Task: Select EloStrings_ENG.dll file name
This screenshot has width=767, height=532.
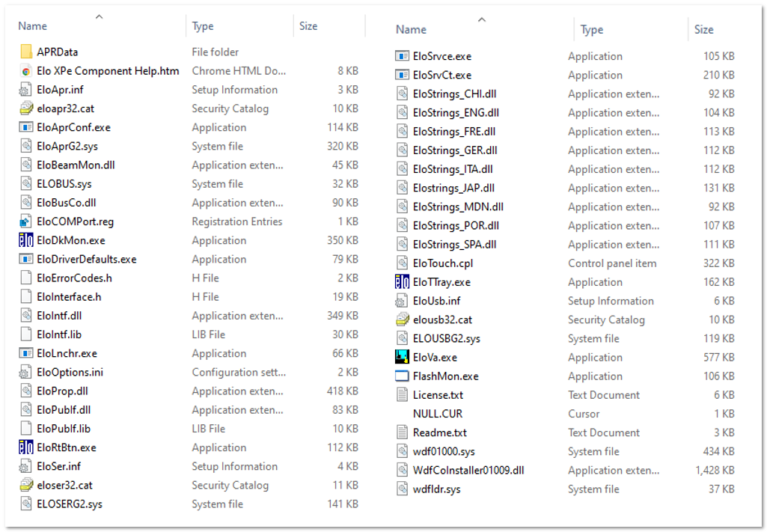Action: click(456, 113)
